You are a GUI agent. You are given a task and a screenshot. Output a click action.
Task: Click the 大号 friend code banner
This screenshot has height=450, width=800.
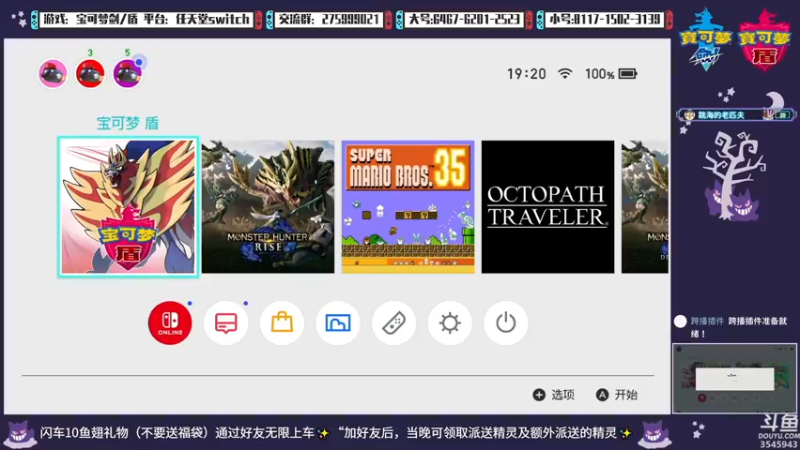click(464, 19)
